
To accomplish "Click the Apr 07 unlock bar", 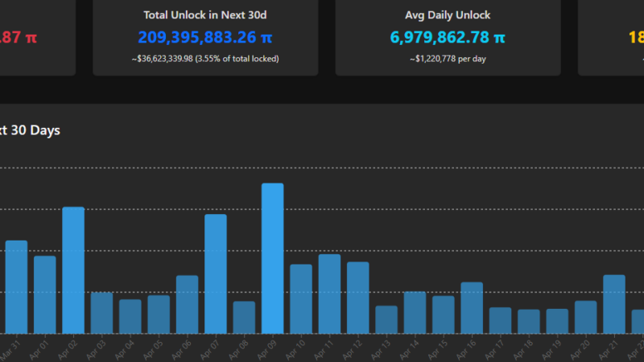I will click(x=216, y=274).
